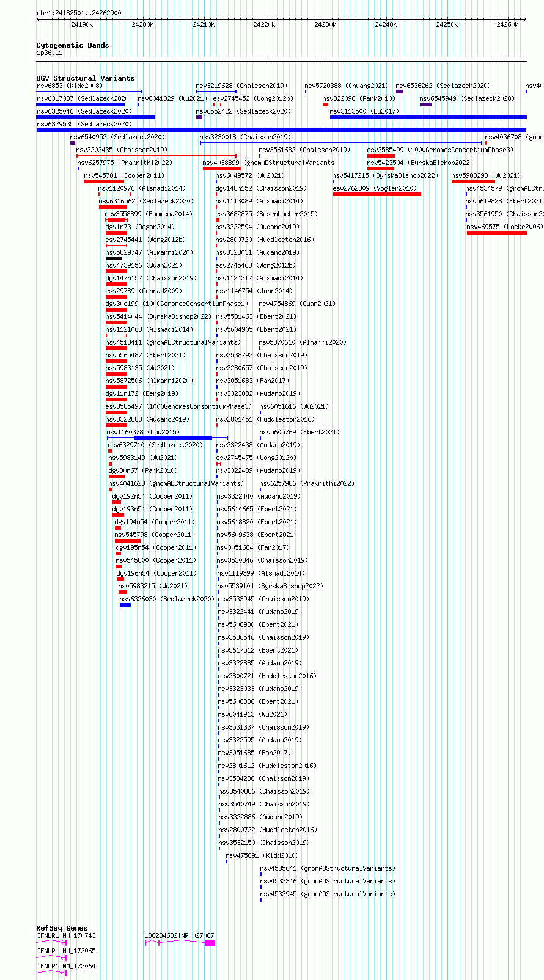The image size is (544, 980).
Task: Click the black bar under nsv5829747
Action: tap(114, 258)
